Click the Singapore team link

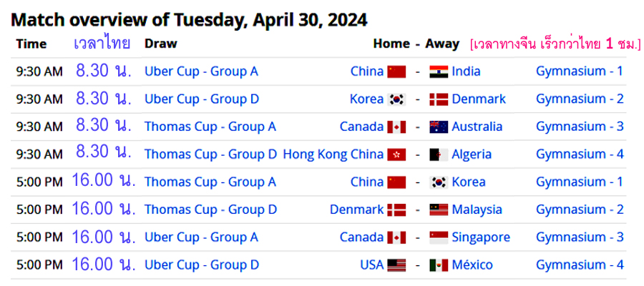(x=481, y=237)
